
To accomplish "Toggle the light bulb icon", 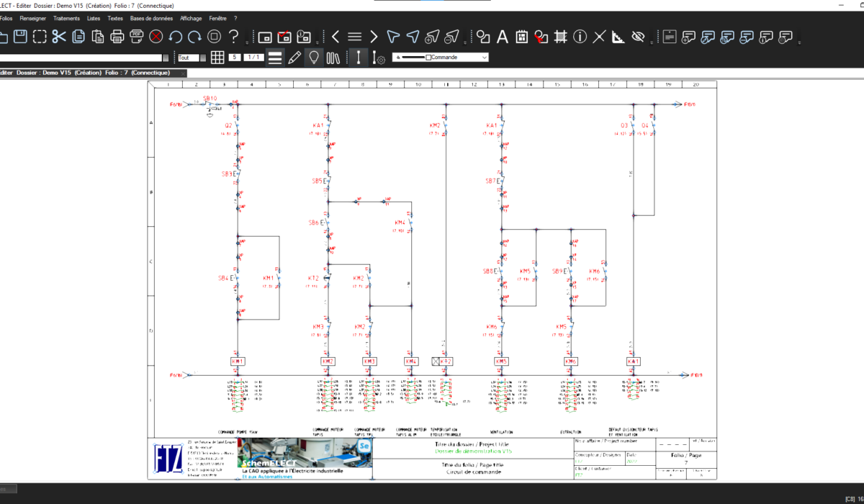I will pyautogui.click(x=313, y=58).
